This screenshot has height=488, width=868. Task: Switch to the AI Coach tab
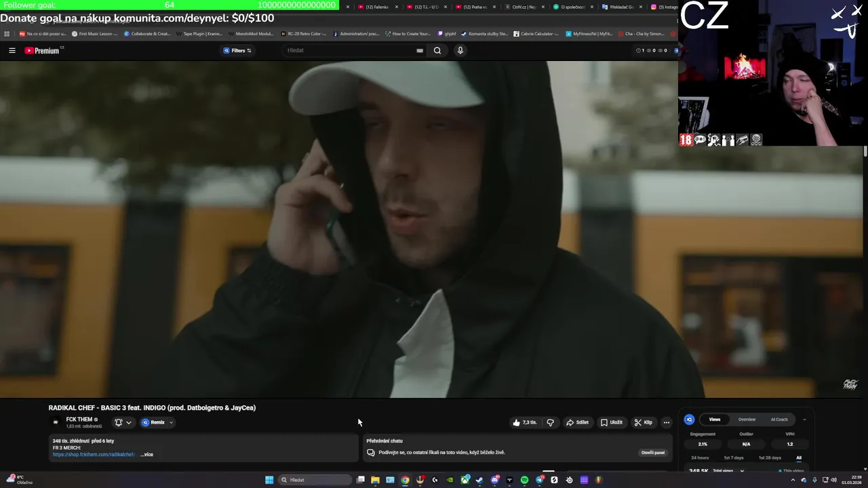coord(779,420)
